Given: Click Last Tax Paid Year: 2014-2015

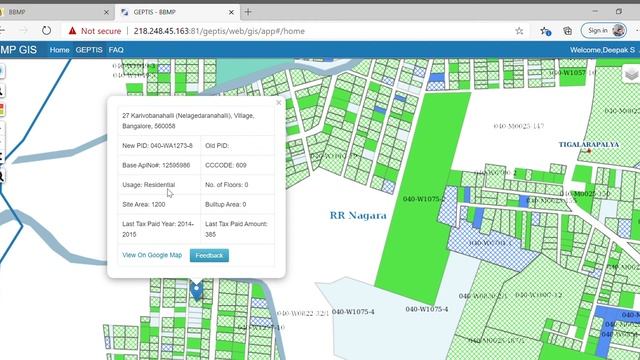Looking at the screenshot, I should click(x=159, y=229).
